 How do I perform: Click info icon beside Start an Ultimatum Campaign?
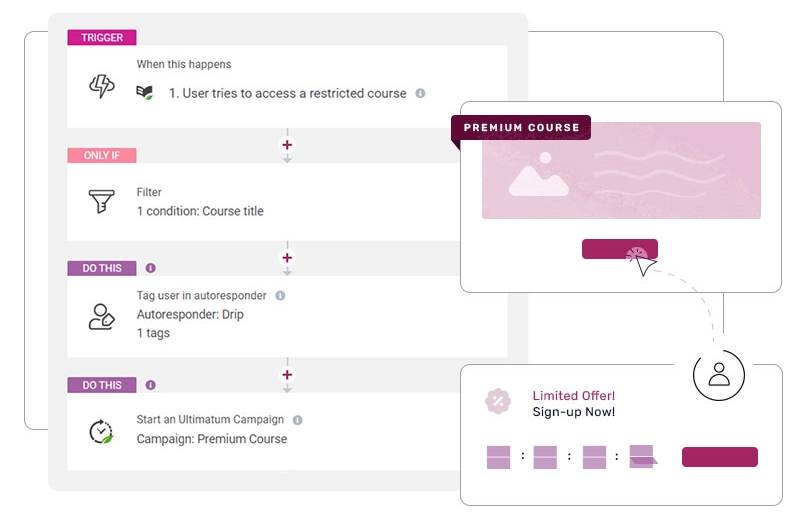[x=298, y=420]
